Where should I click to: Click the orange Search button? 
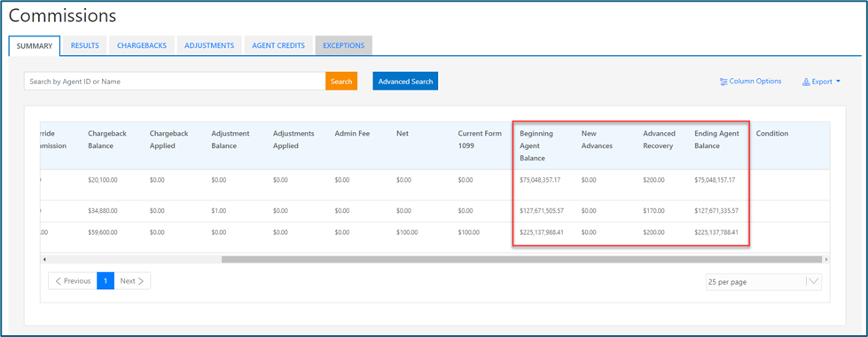point(341,82)
